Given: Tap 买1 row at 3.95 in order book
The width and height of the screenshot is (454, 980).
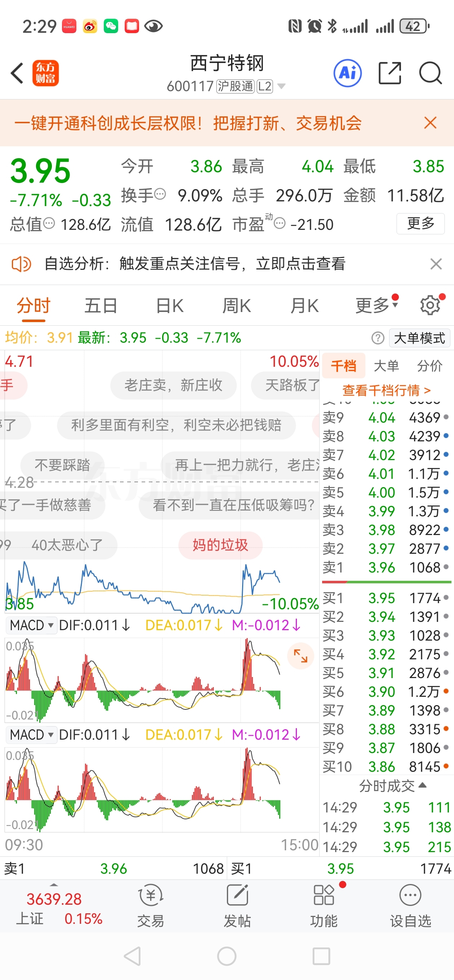Looking at the screenshot, I should [x=386, y=598].
